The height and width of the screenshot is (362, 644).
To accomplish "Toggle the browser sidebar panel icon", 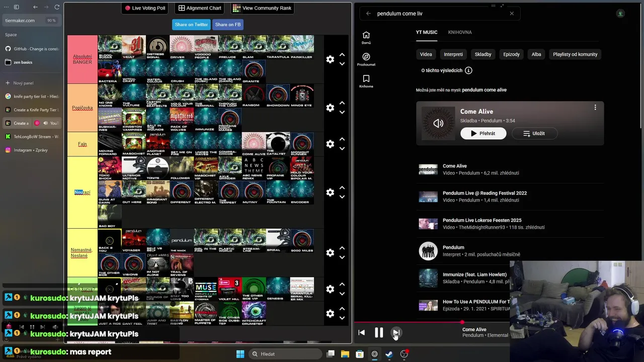I will (16, 7).
